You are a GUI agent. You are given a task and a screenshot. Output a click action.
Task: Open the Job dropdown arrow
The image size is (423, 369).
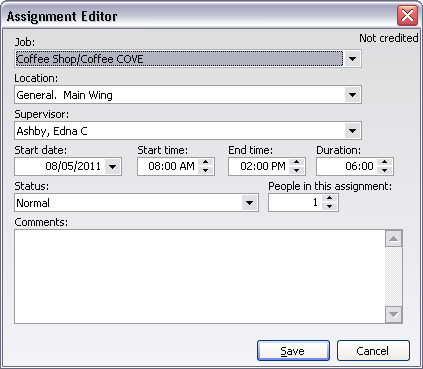[x=352, y=59]
